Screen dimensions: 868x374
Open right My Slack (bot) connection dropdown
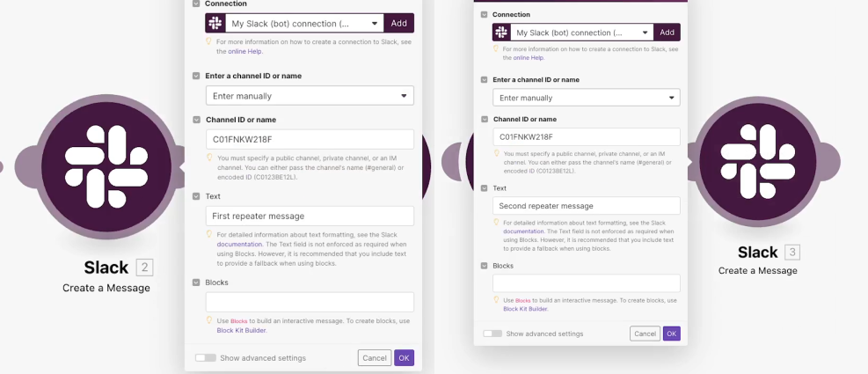click(x=582, y=33)
